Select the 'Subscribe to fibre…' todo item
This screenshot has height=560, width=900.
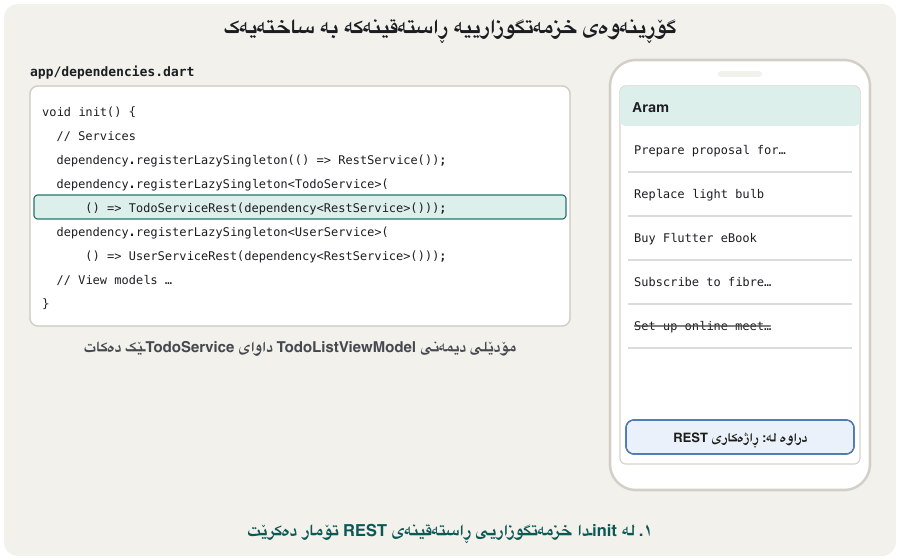pyautogui.click(x=739, y=282)
